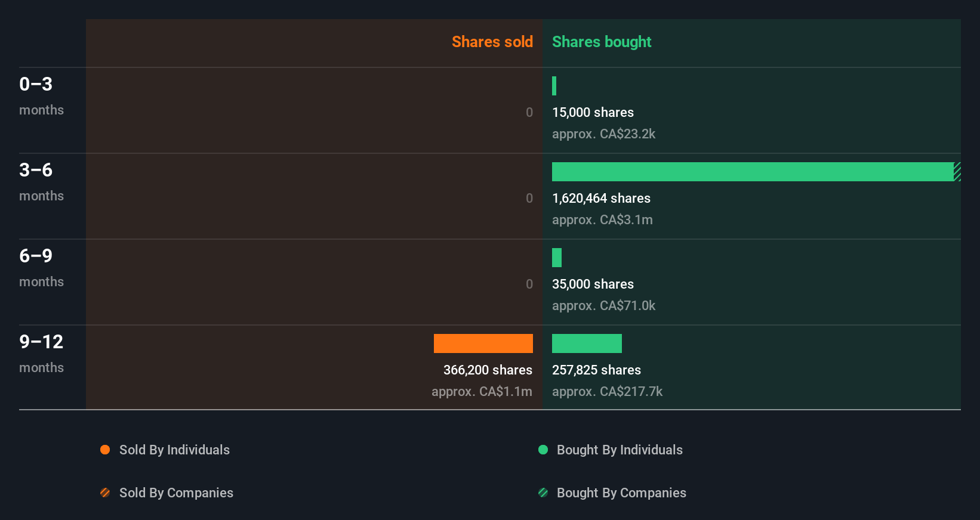Click the green bar for 0–3 months
This screenshot has height=520, width=980.
[x=554, y=86]
